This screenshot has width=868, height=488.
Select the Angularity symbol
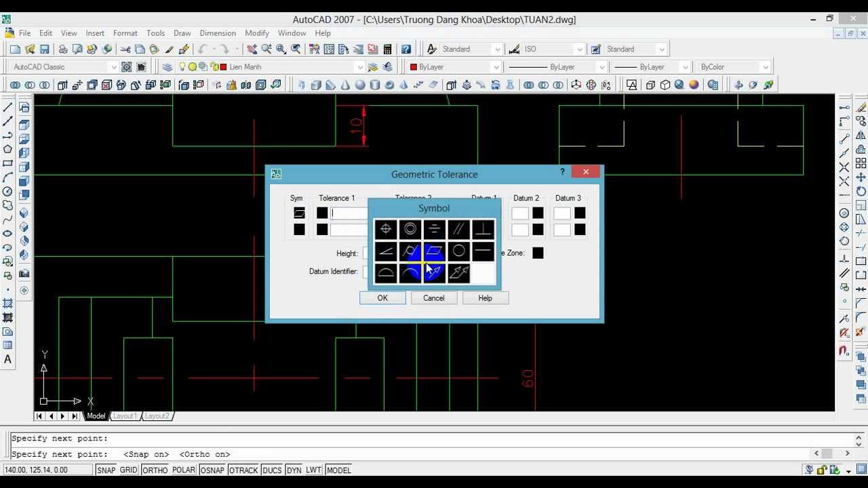pos(386,251)
